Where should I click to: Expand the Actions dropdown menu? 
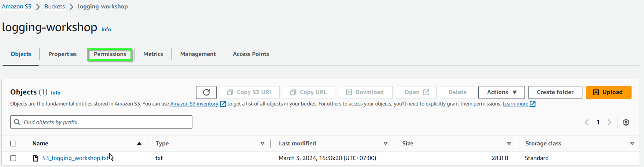click(x=501, y=92)
